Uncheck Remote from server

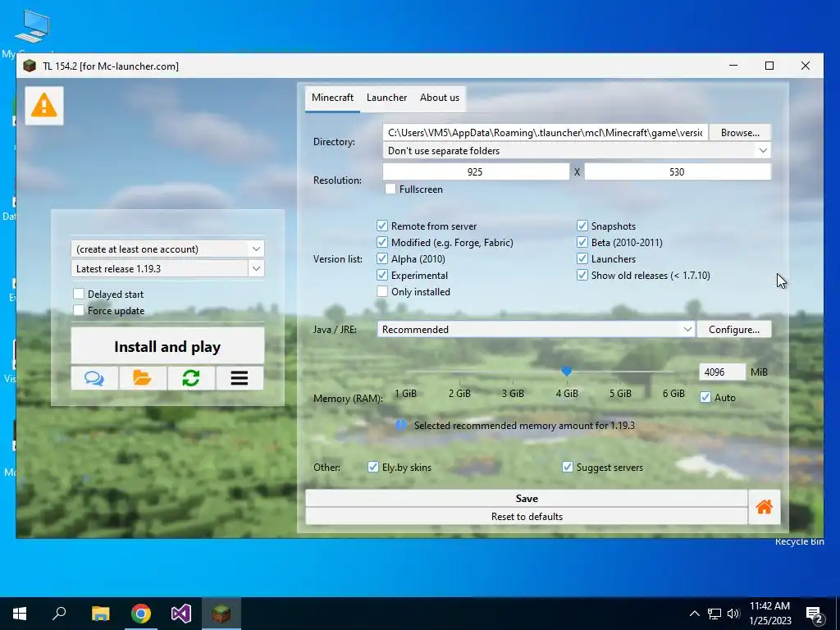(382, 226)
